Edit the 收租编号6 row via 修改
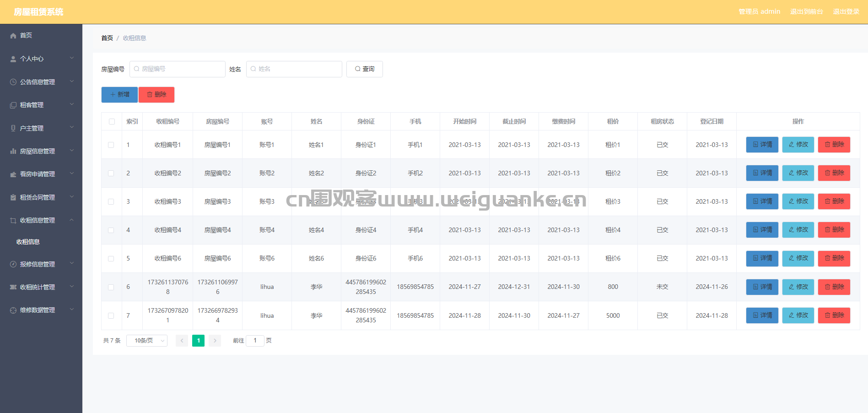 [x=798, y=258]
